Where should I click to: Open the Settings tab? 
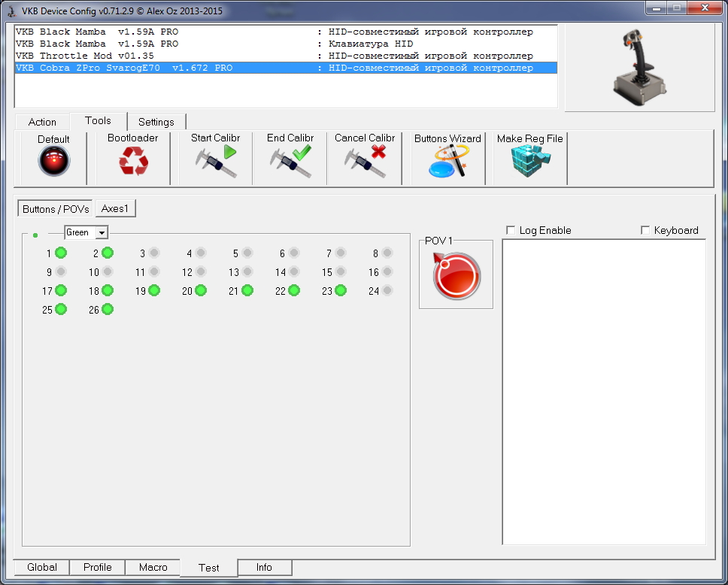156,122
